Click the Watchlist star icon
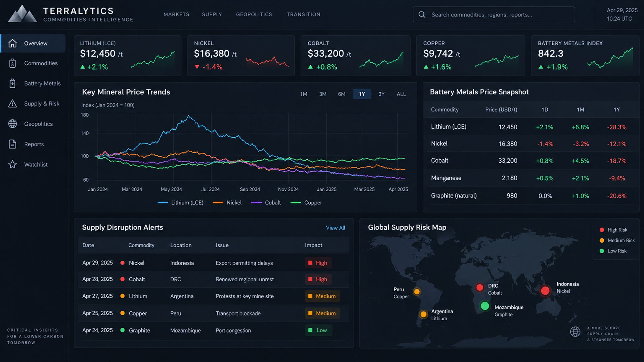 pyautogui.click(x=12, y=164)
